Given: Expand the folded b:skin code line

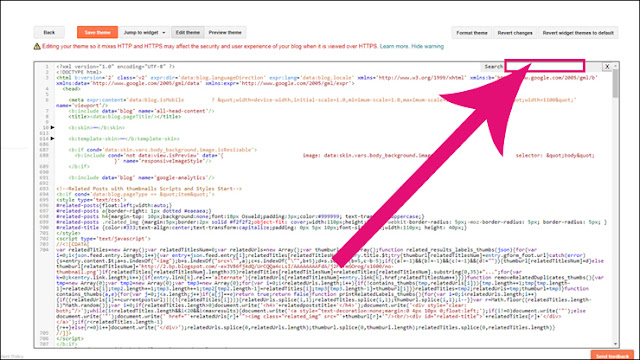Looking at the screenshot, I should pos(52,127).
